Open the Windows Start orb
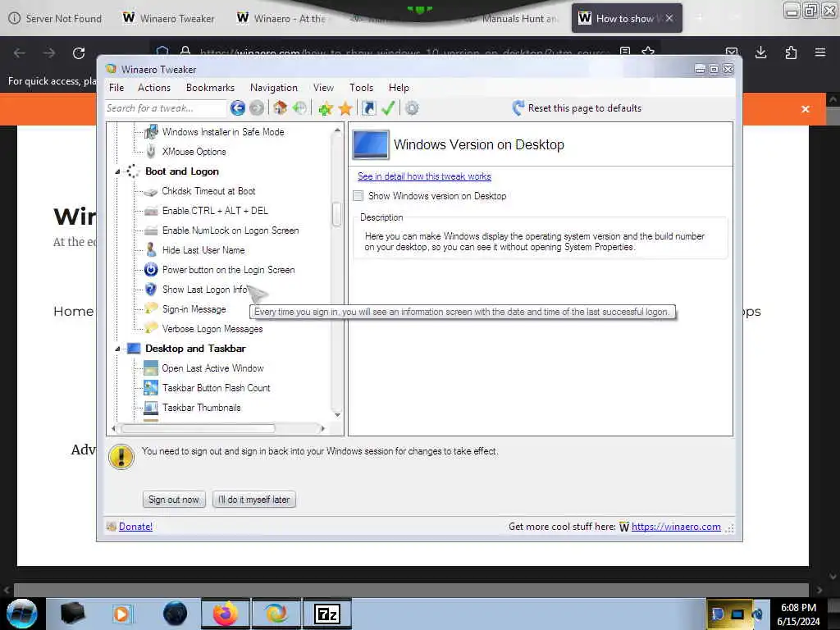840x630 pixels. (21, 614)
